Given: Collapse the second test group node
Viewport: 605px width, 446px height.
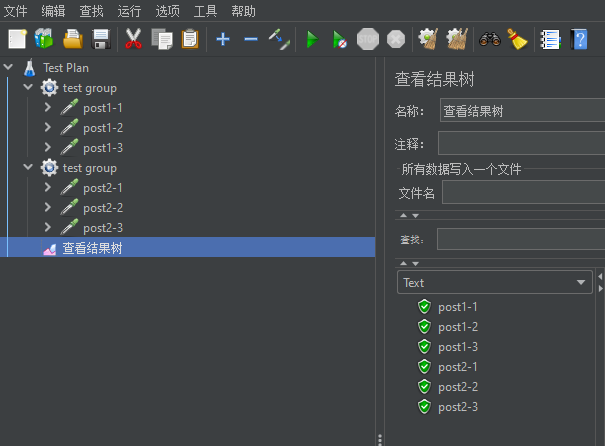Looking at the screenshot, I should (x=28, y=167).
